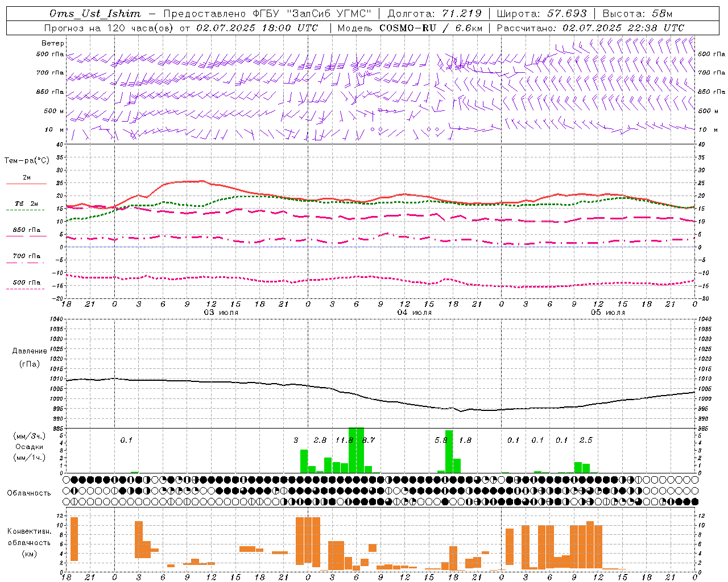728x582 pixels.
Task: Click the red 2м temperature legend line
Action: [x=26, y=184]
